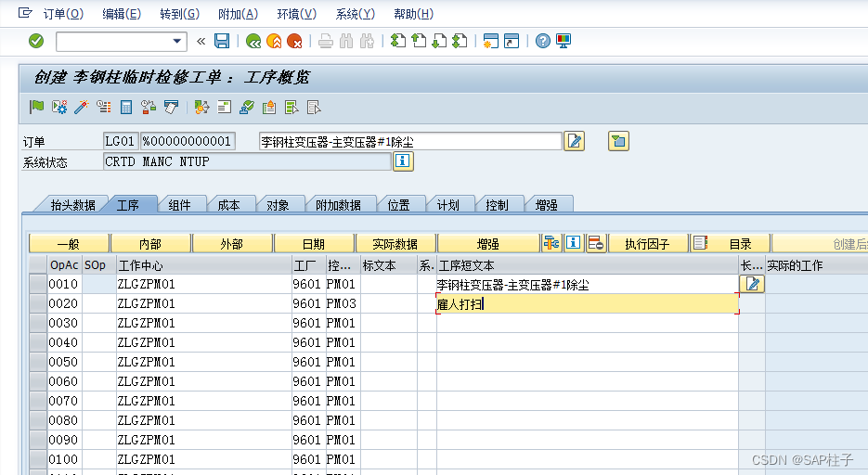Click the green checkmark Enter icon
The image size is (868, 475).
tap(36, 41)
